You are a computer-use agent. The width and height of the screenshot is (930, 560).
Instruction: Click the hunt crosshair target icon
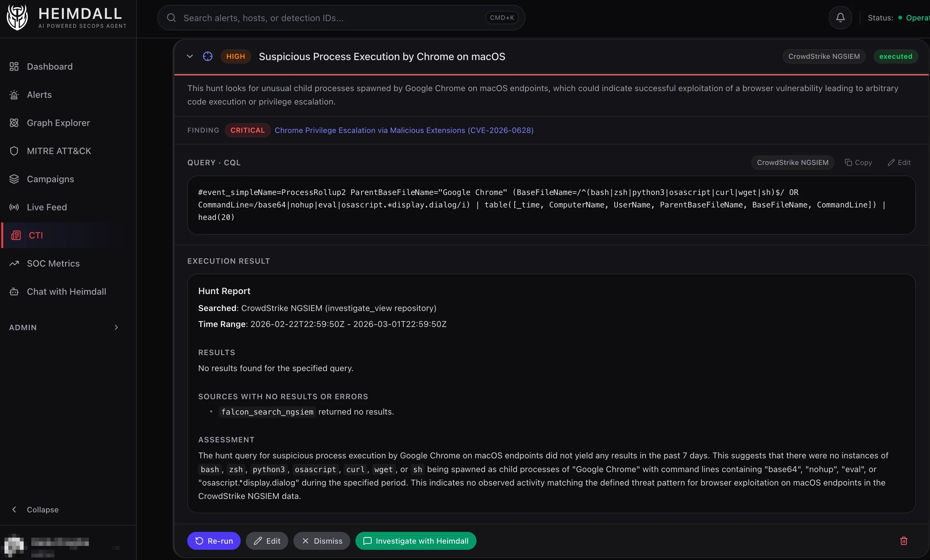207,56
